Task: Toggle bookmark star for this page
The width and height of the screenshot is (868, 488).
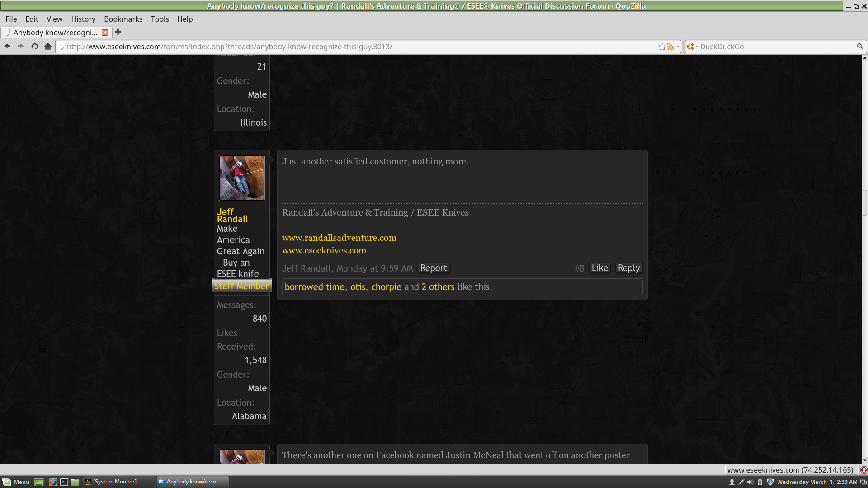Action: (662, 47)
